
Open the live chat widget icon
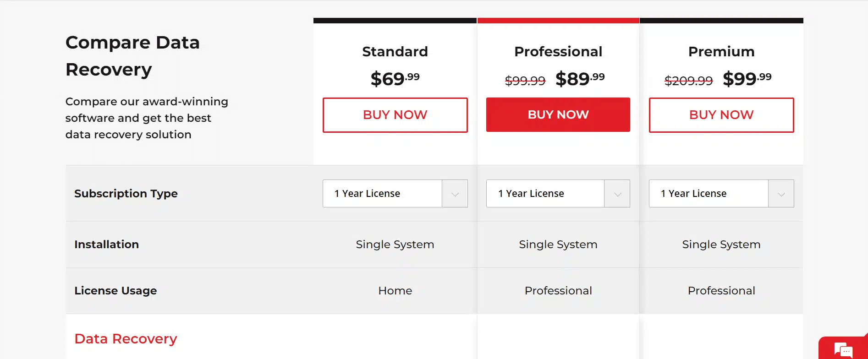[x=843, y=350]
